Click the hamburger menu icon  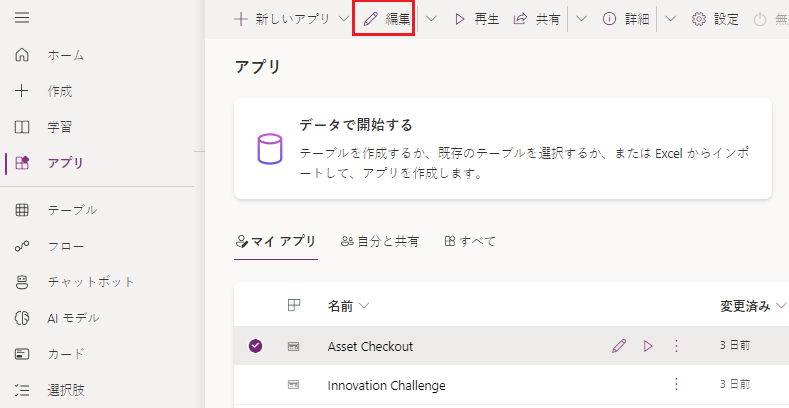click(x=22, y=18)
